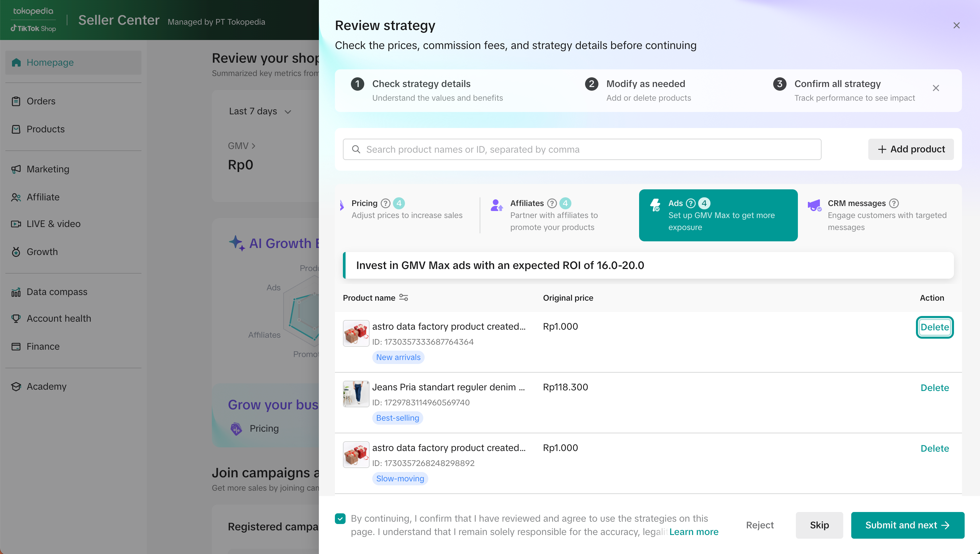Viewport: 980px width, 554px height.
Task: Click the Affiliates help question-mark icon
Action: tap(552, 203)
